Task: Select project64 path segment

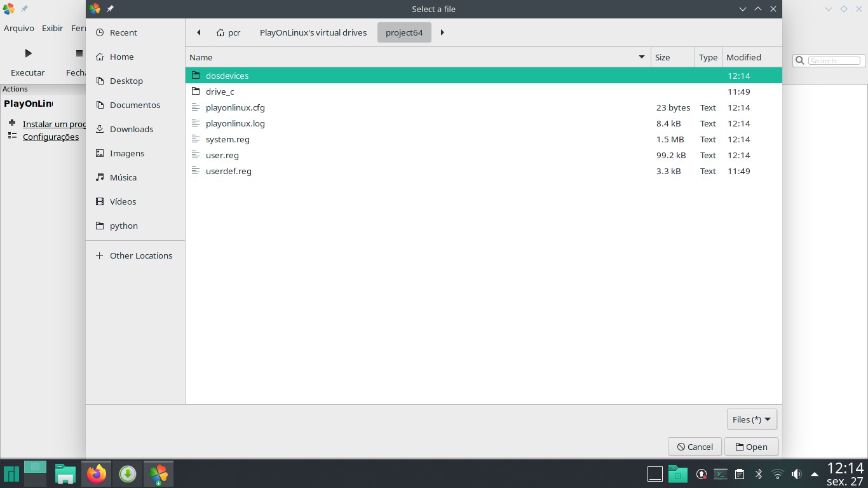Action: 404,32
